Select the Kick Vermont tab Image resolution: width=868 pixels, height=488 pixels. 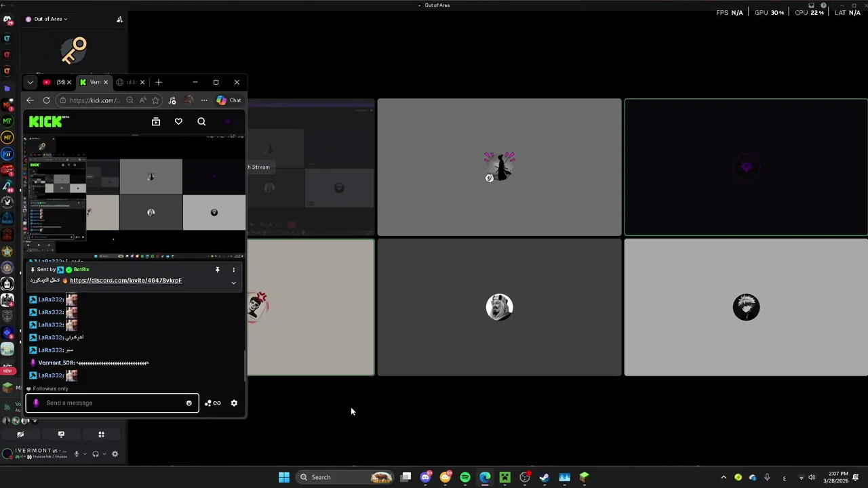click(94, 82)
